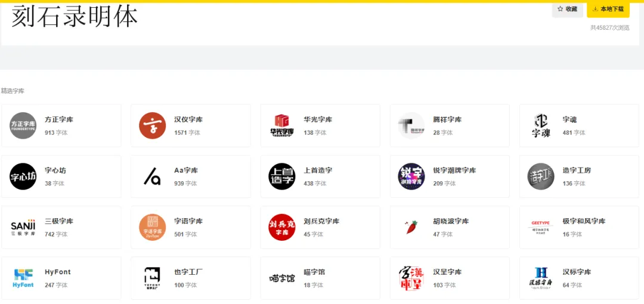
Task: Open the GEETYPE 极字和风字库 logo
Action: point(541,227)
